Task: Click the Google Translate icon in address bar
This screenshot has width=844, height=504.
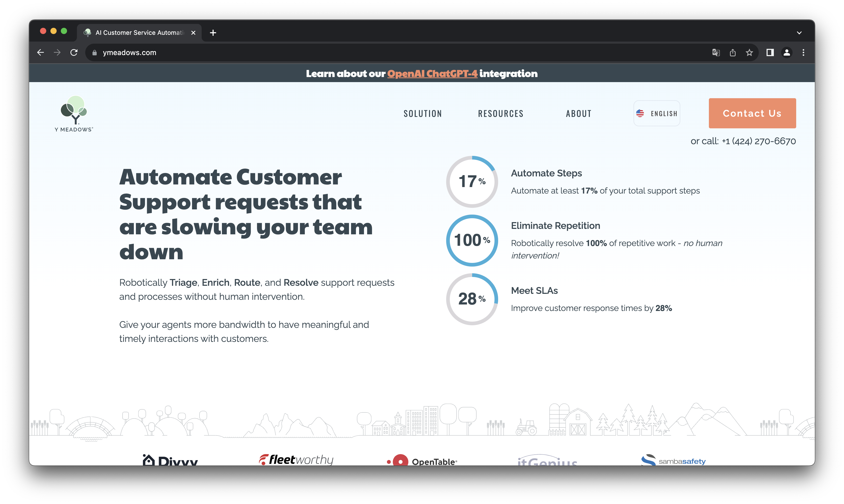Action: (x=716, y=53)
